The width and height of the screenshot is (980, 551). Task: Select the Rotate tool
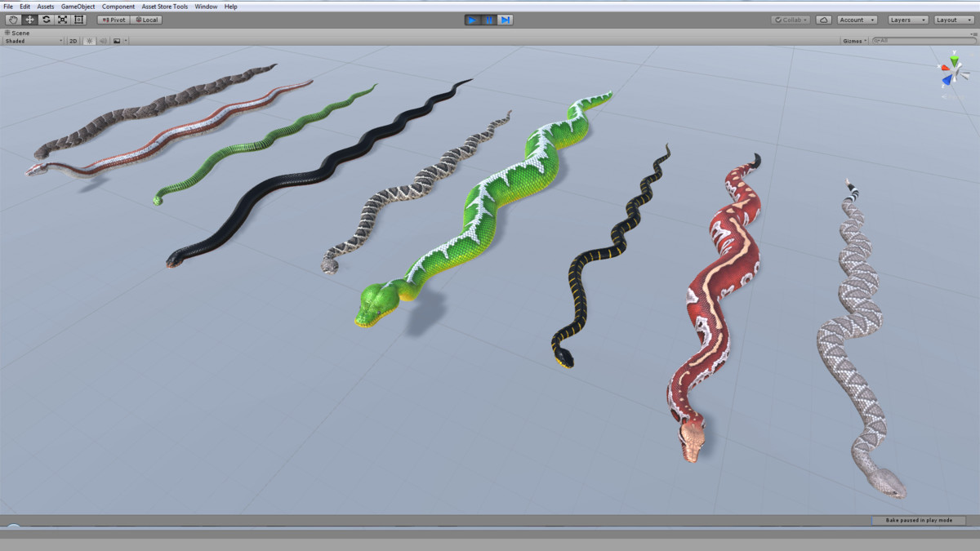coord(47,20)
